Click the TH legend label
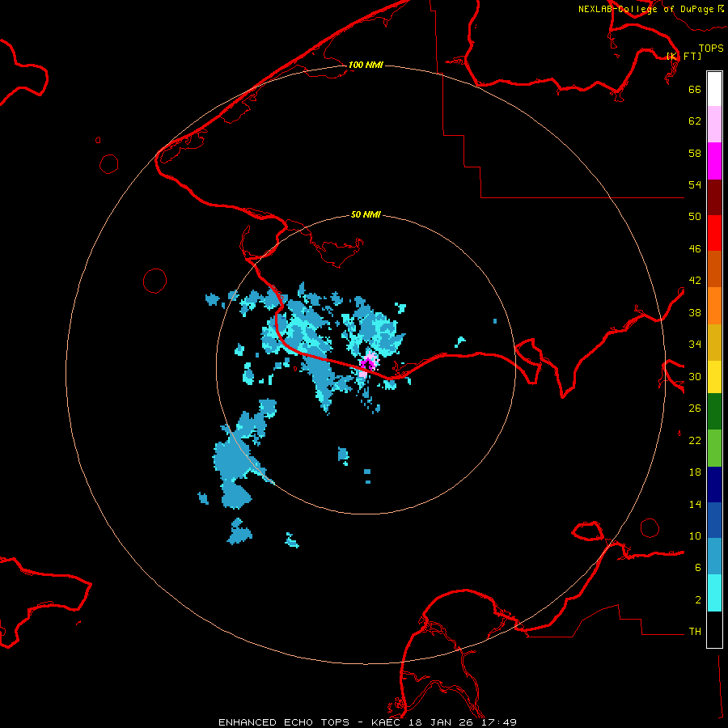 [695, 632]
